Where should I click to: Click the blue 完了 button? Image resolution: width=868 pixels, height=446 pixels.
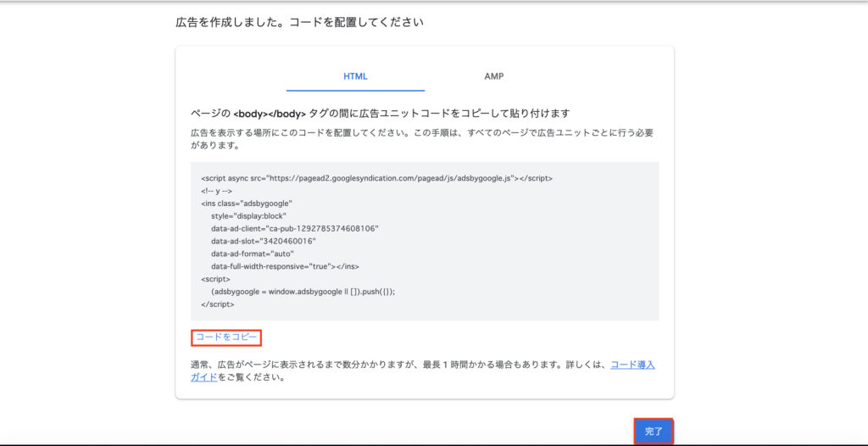[654, 431]
